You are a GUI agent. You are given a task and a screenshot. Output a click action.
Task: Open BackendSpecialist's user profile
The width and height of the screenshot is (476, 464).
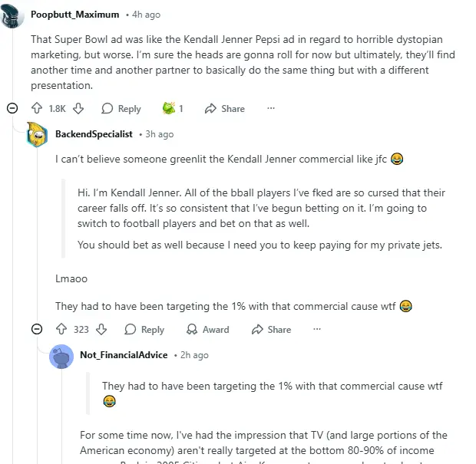(94, 134)
